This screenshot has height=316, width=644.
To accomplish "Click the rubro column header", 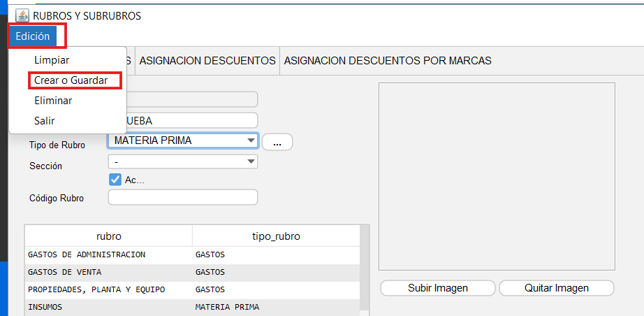I will pyautogui.click(x=108, y=236).
